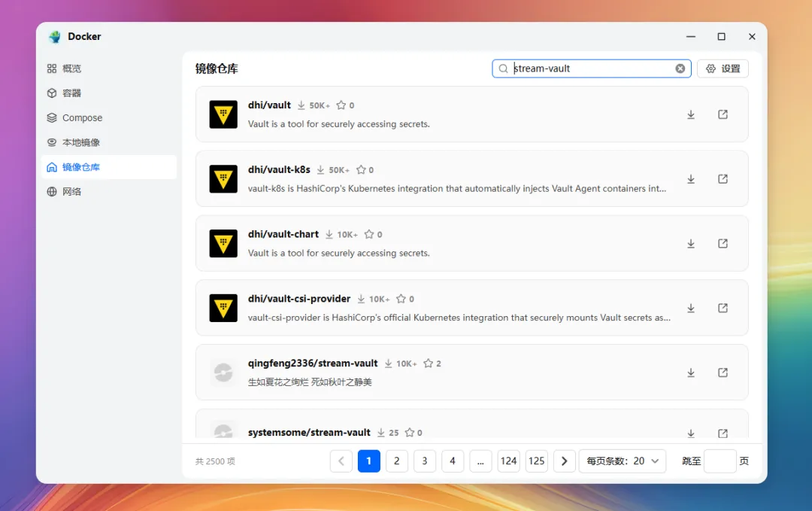Viewport: 812px width, 511px height.
Task: Jump to page 4
Action: (x=453, y=461)
